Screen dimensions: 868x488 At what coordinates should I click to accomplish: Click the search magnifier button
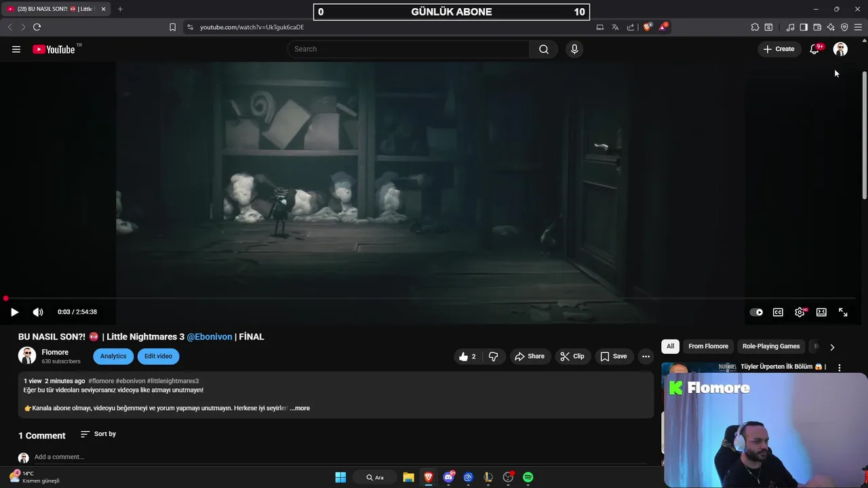pyautogui.click(x=544, y=49)
